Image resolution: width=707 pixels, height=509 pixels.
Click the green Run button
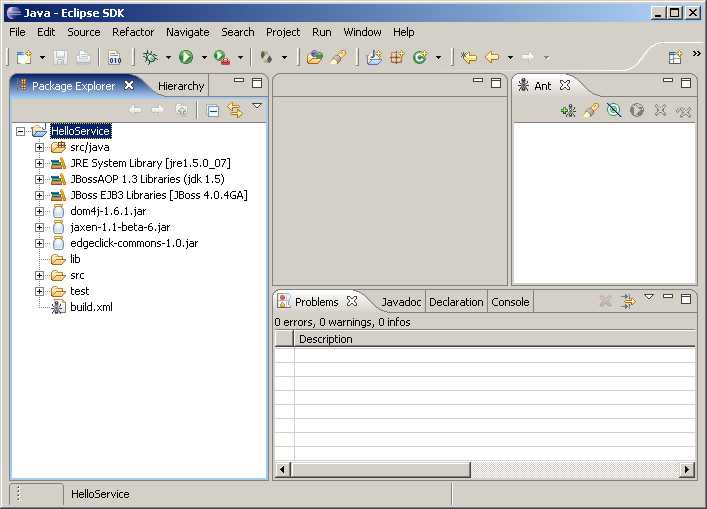[x=186, y=57]
